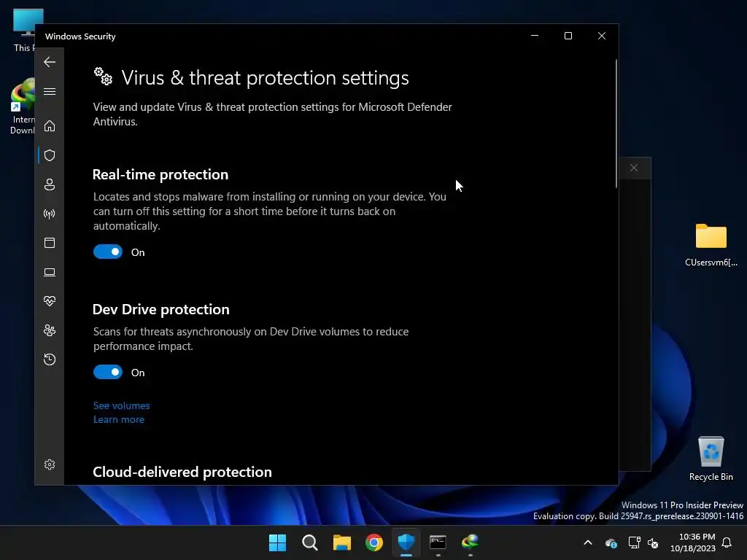The image size is (747, 560).
Task: Open Device performance & health heart icon
Action: [50, 301]
